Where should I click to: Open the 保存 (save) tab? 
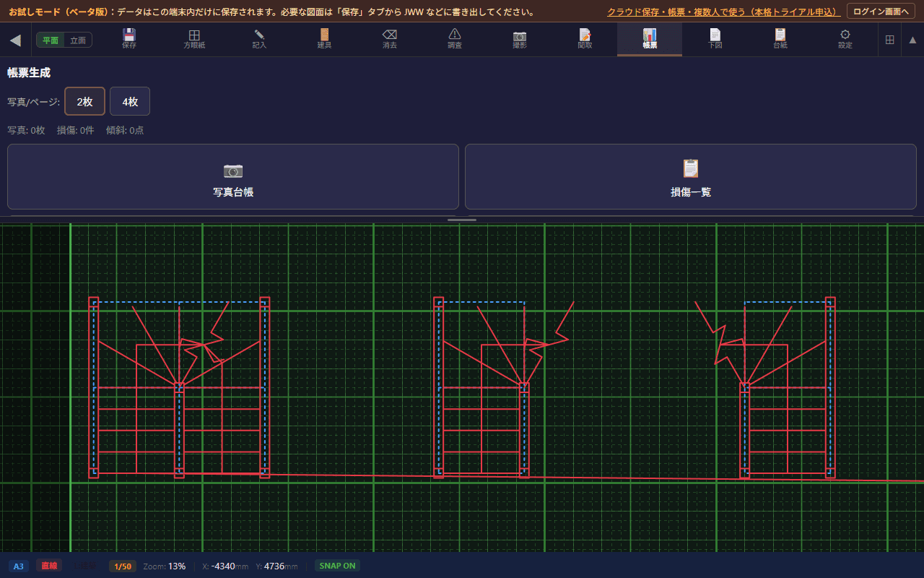coord(129,39)
